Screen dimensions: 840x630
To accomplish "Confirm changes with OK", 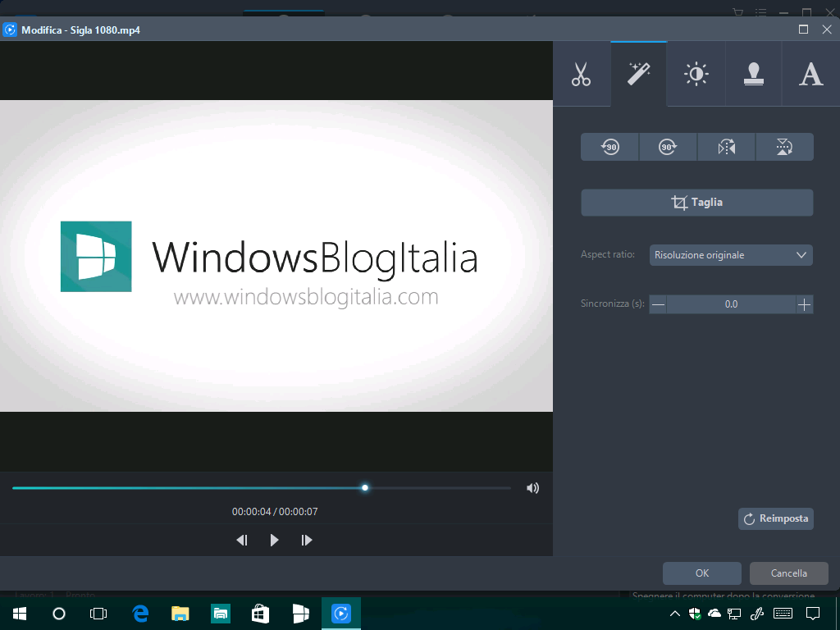I will (x=702, y=573).
